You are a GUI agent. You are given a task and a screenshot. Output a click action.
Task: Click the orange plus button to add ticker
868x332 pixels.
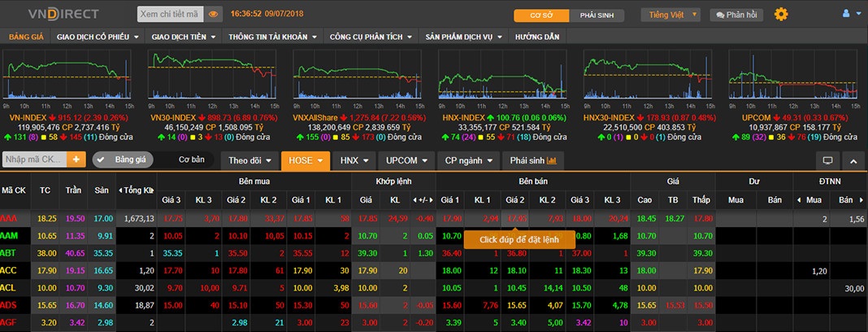click(x=77, y=160)
